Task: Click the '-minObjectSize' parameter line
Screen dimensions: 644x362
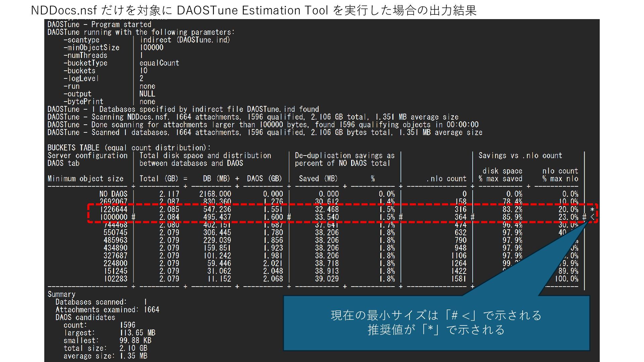Action: pyautogui.click(x=91, y=48)
